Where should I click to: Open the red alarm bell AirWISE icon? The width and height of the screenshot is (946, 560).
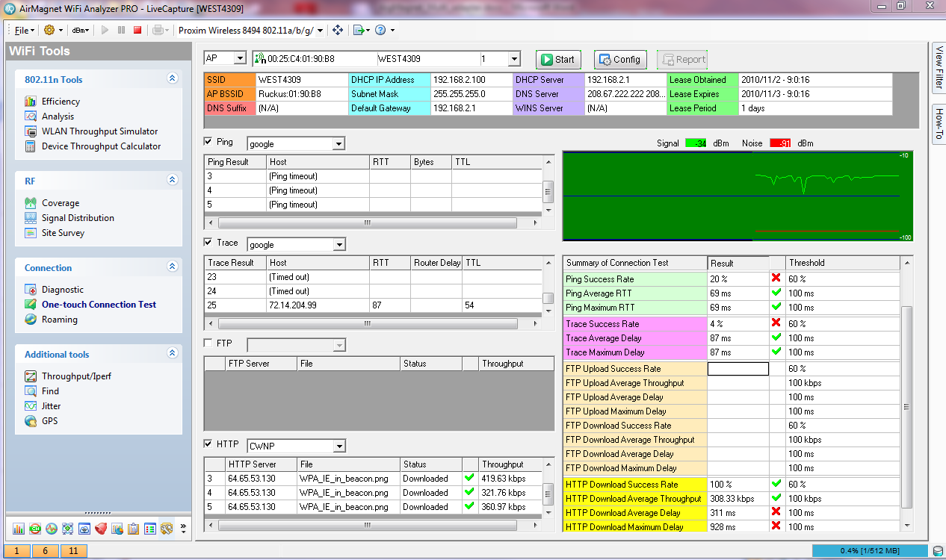pos(101,529)
